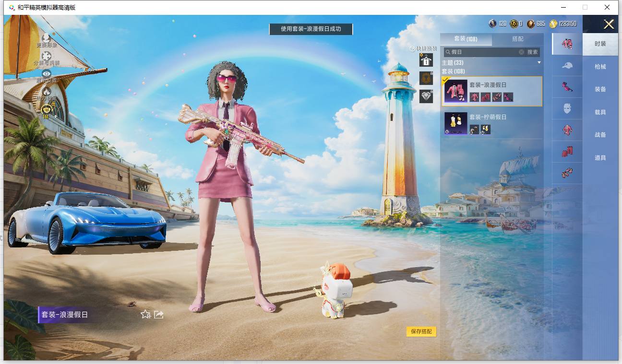This screenshot has width=622, height=364.
Task: Open the 时装 fashion menu
Action: click(600, 44)
